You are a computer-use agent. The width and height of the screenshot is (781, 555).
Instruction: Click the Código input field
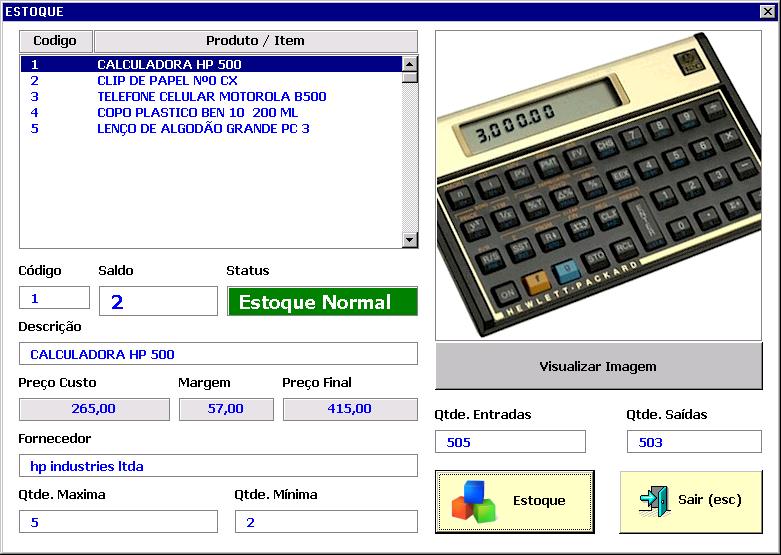[54, 298]
